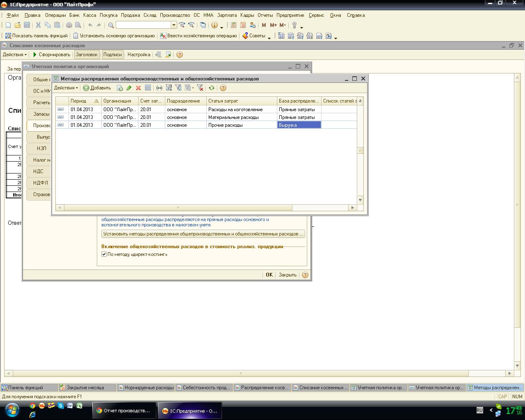This screenshot has width=525, height=420.
Task: Click the wrench service tools icon
Action: (x=294, y=25)
